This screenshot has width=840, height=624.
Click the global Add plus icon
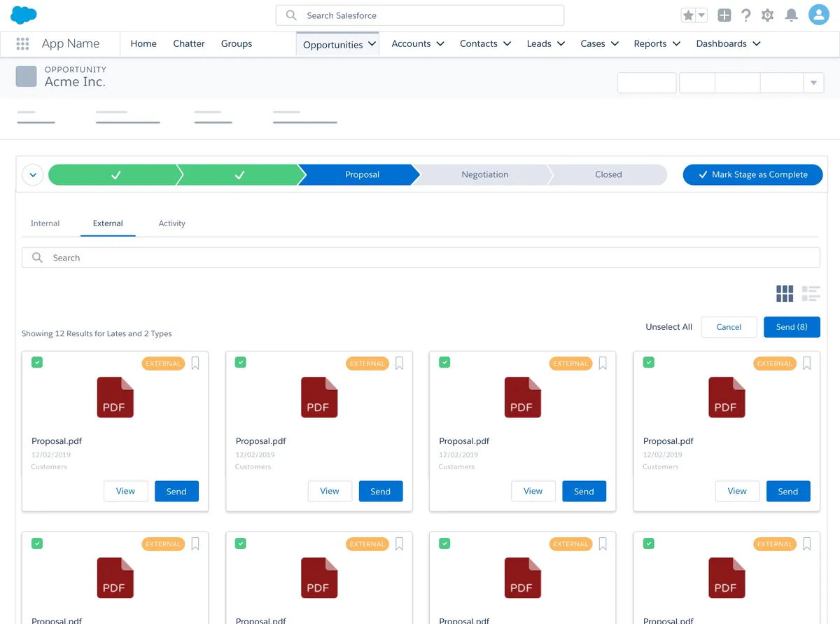click(x=724, y=15)
